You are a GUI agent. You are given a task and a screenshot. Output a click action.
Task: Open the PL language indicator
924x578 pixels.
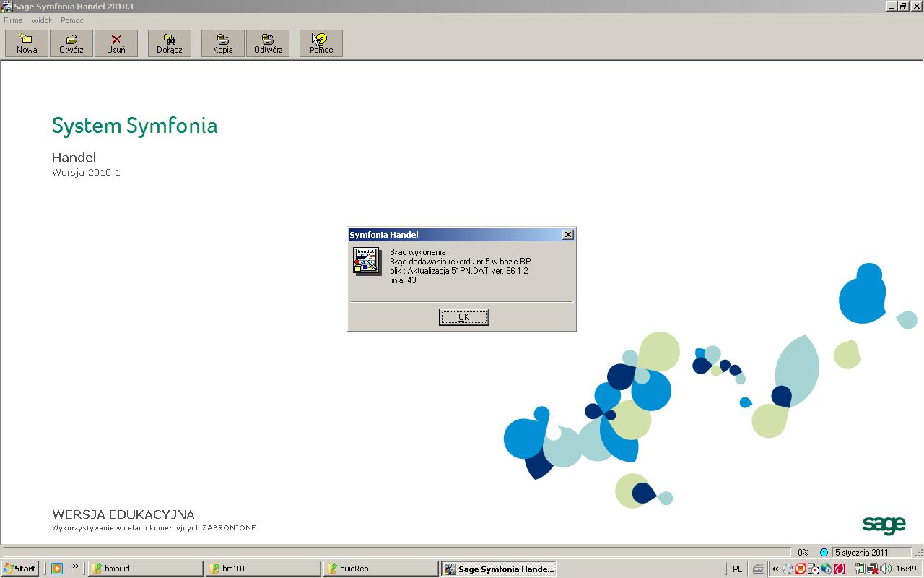(x=737, y=569)
